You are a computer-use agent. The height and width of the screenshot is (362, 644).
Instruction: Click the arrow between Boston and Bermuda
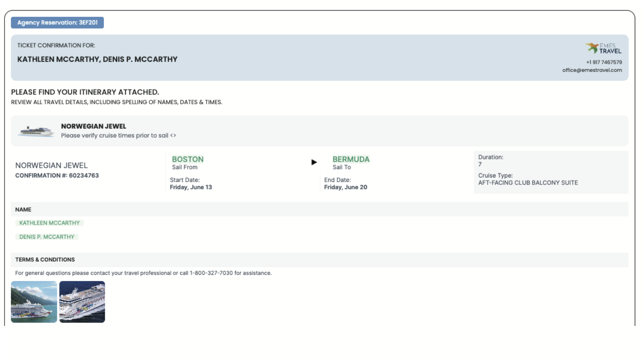(x=314, y=162)
